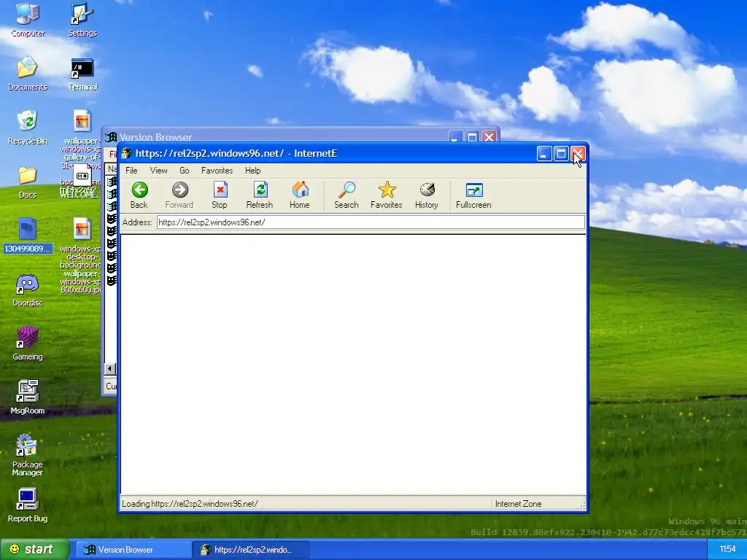This screenshot has width=747, height=560.
Task: Select the Documents desktop icon
Action: [x=28, y=74]
